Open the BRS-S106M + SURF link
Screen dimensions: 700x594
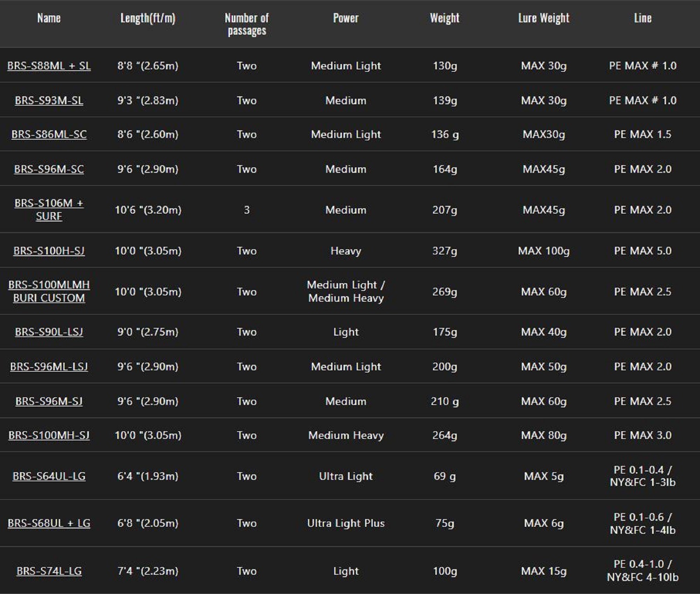[x=49, y=210]
